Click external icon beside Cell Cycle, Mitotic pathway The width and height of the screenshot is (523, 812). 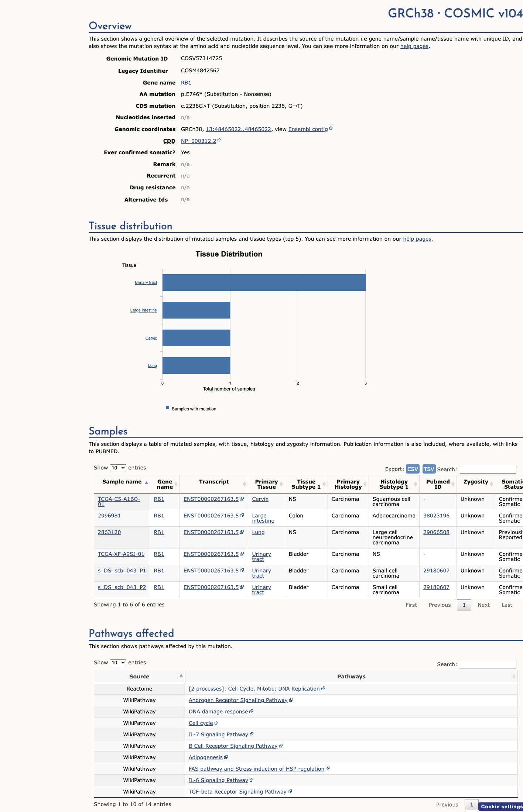pos(323,688)
